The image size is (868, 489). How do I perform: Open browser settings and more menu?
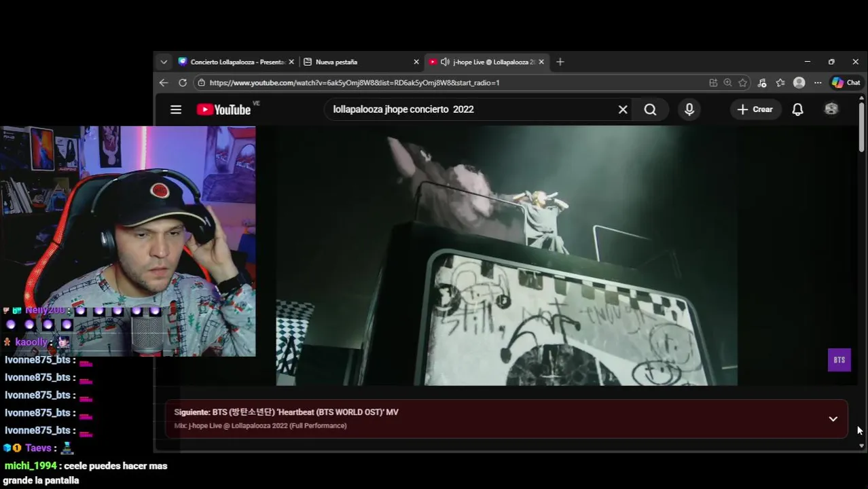[818, 83]
